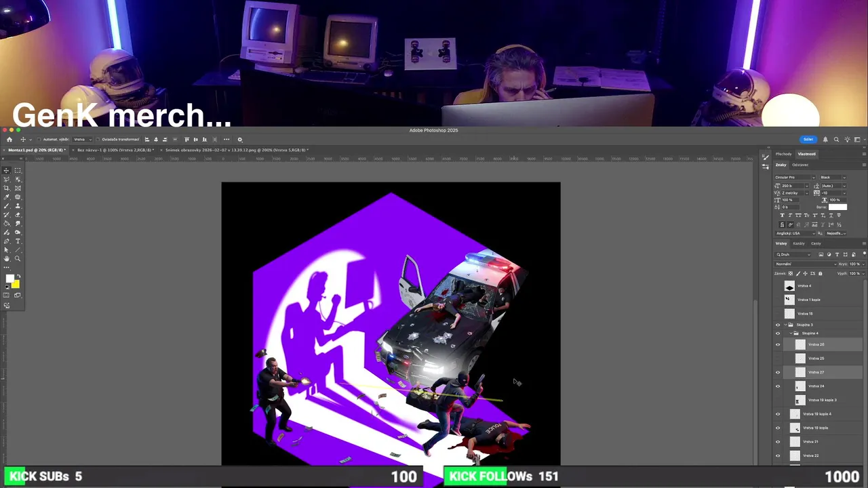Lock all on layer with padlock icon

820,273
